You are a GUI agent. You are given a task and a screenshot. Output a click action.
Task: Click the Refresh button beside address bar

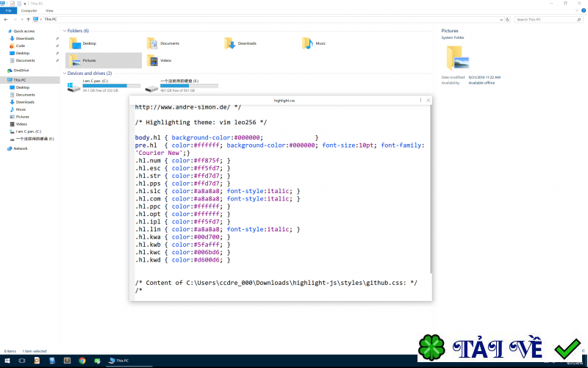click(x=509, y=19)
